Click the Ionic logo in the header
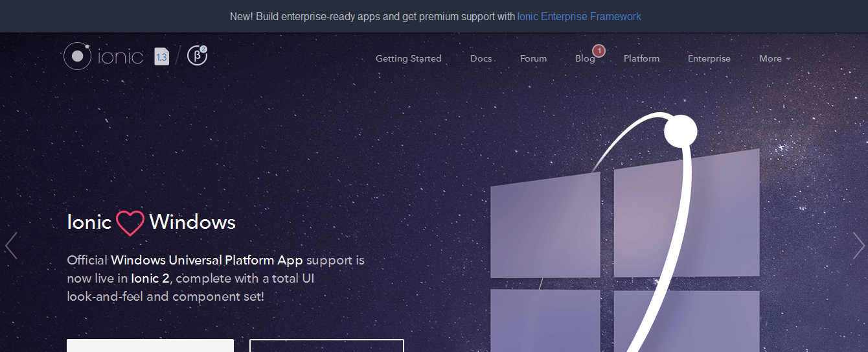 point(103,56)
